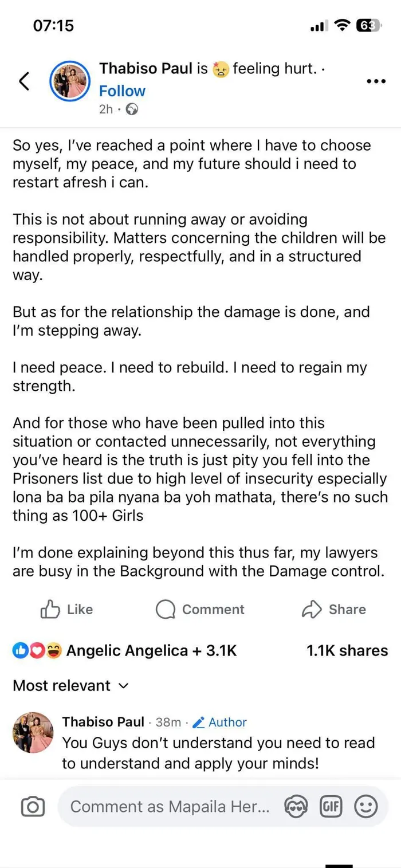Open the camera icon in comment bar
The width and height of the screenshot is (401, 868).
(x=33, y=807)
